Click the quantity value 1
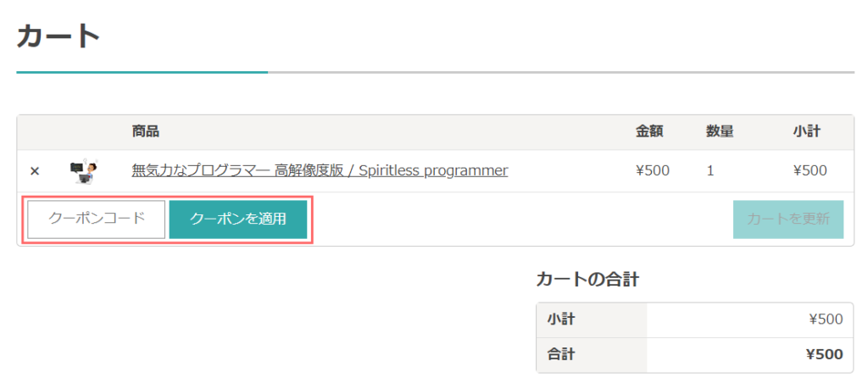The width and height of the screenshot is (868, 389). pos(710,170)
